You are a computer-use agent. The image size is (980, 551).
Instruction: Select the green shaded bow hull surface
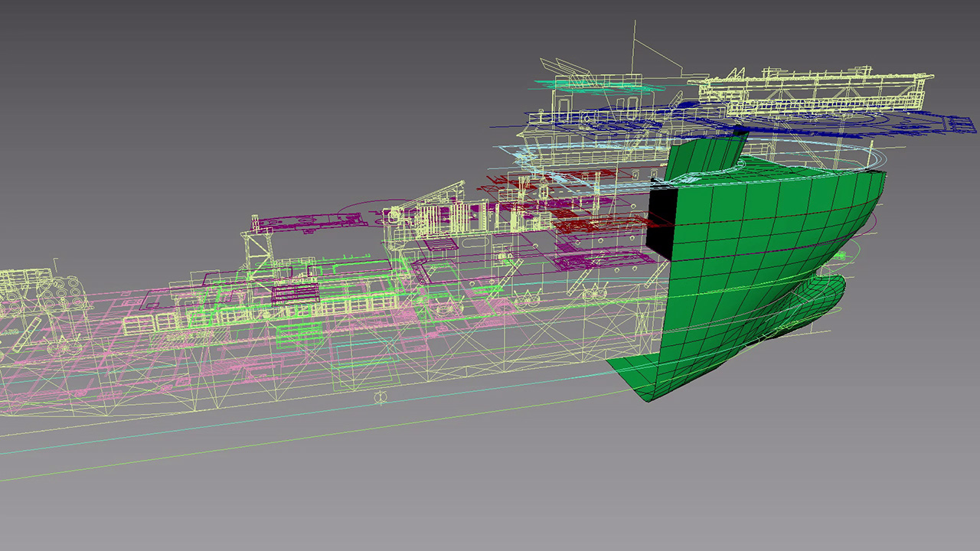pyautogui.click(x=750, y=253)
